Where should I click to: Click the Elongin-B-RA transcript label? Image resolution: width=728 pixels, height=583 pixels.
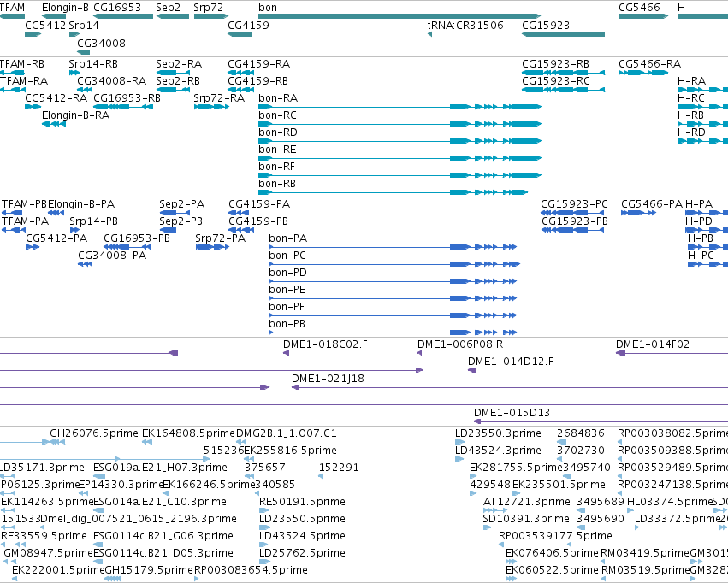click(x=75, y=115)
